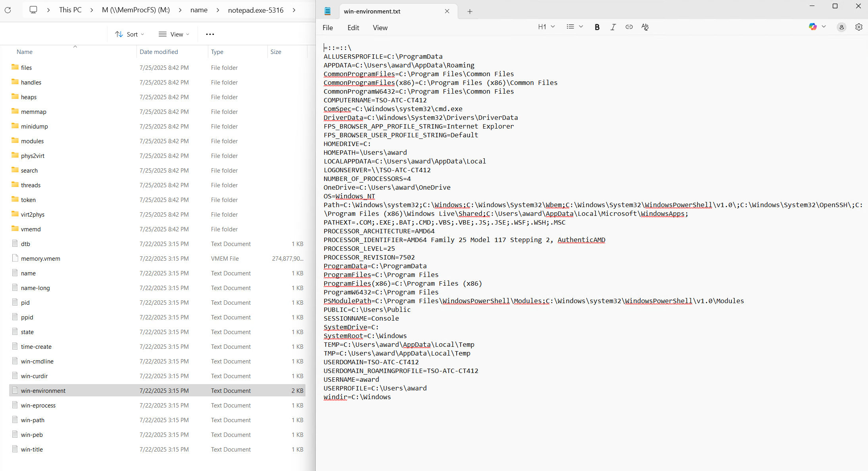This screenshot has height=471, width=868.
Task: Select the dtb file icon
Action: point(15,243)
